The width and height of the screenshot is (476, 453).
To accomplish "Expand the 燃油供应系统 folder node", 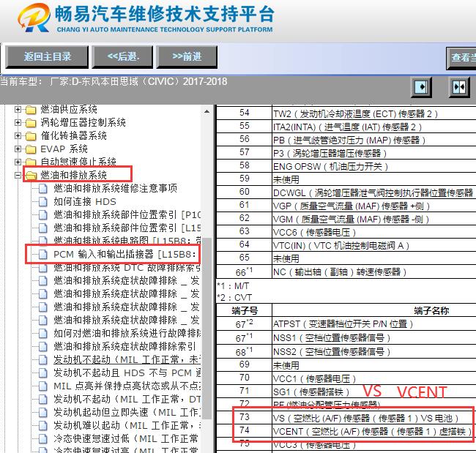I will (x=18, y=109).
